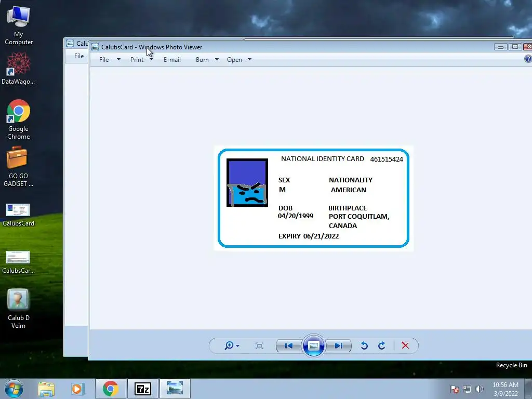Minimize the CalubsCard Photo Viewer window

pos(500,47)
